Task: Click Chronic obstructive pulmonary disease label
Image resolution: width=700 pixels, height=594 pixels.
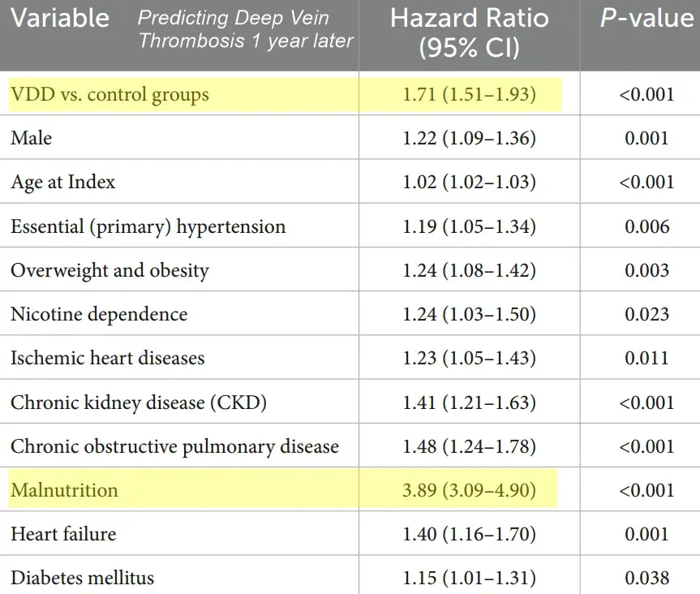Action: point(174,446)
